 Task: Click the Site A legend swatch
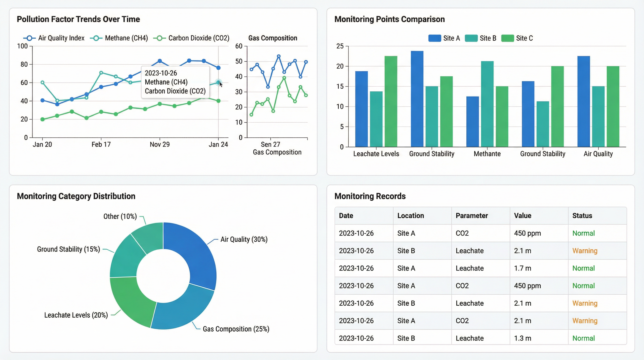[435, 38]
